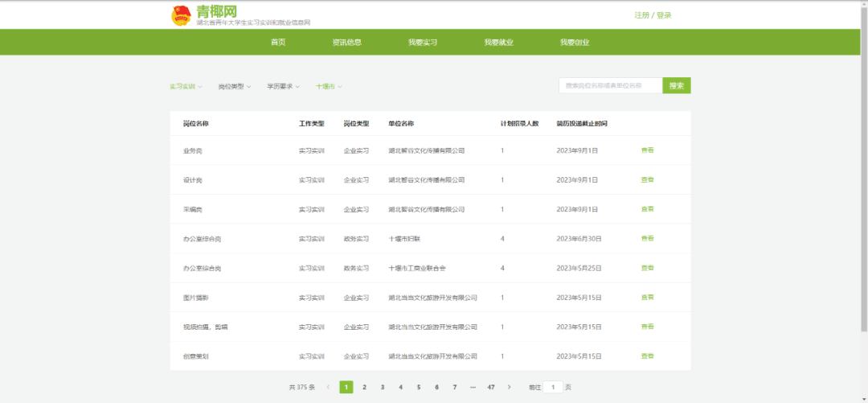Expand the 十堰市 city dropdown
The width and height of the screenshot is (868, 403).
[x=329, y=87]
